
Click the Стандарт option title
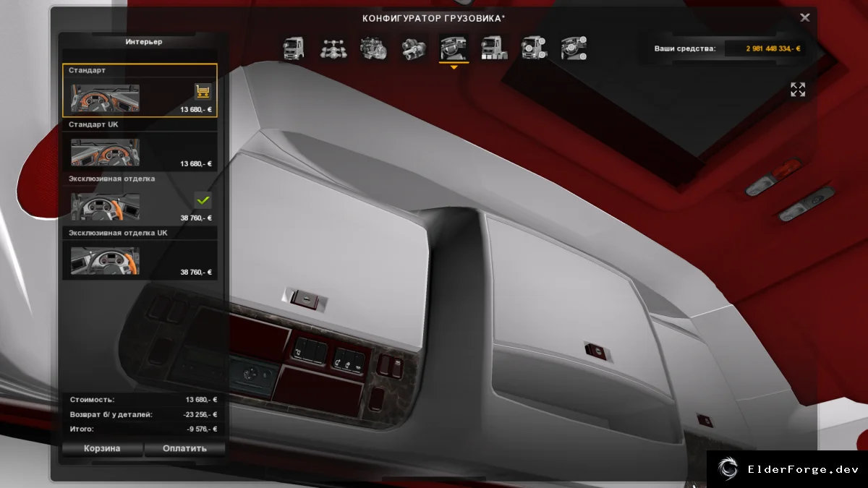(x=87, y=70)
